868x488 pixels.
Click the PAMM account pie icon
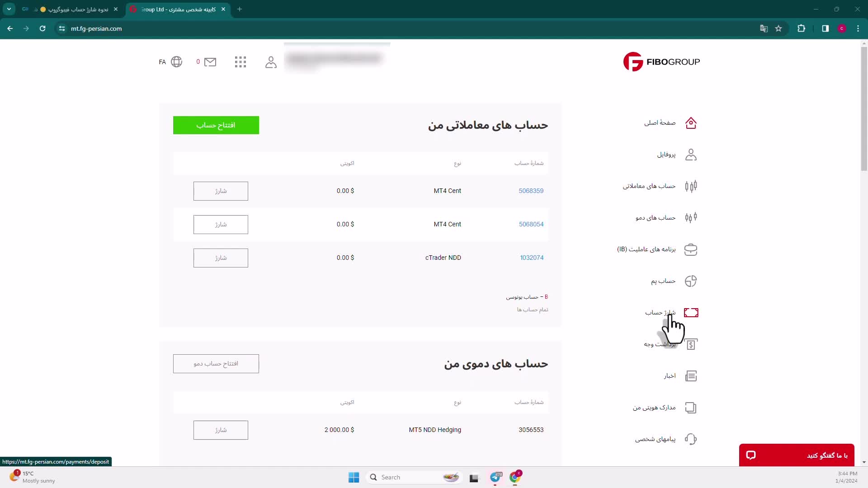pos(690,281)
